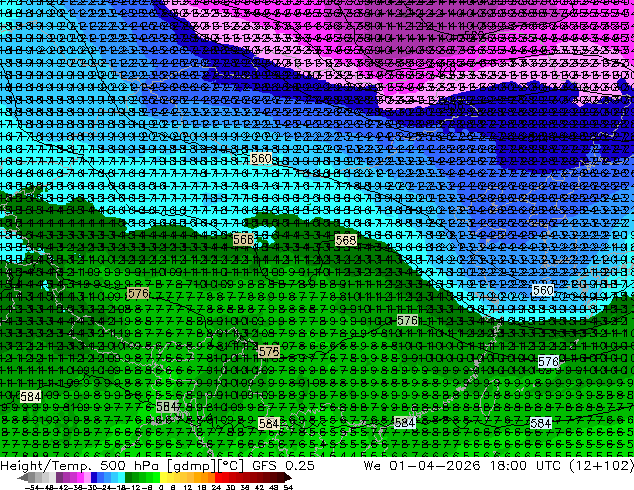Click the '01-04-2026' date text
Image resolution: width=634 pixels, height=490 pixels.
[434, 466]
